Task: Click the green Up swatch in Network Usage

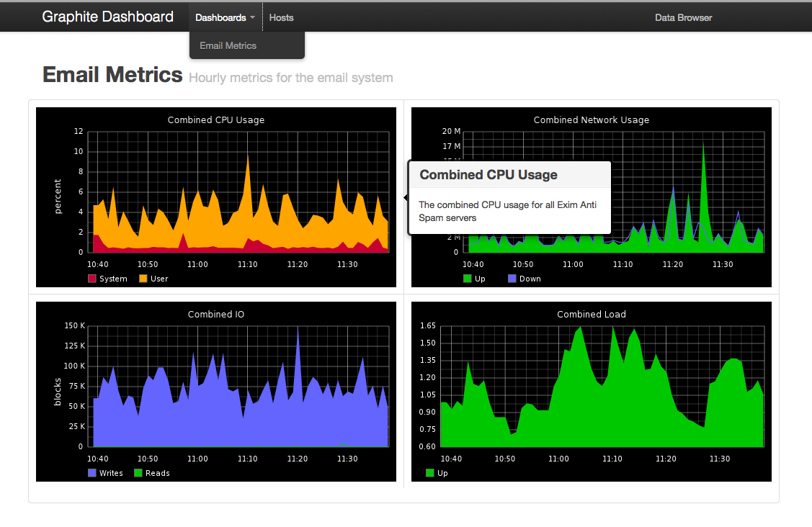Action: 467,279
